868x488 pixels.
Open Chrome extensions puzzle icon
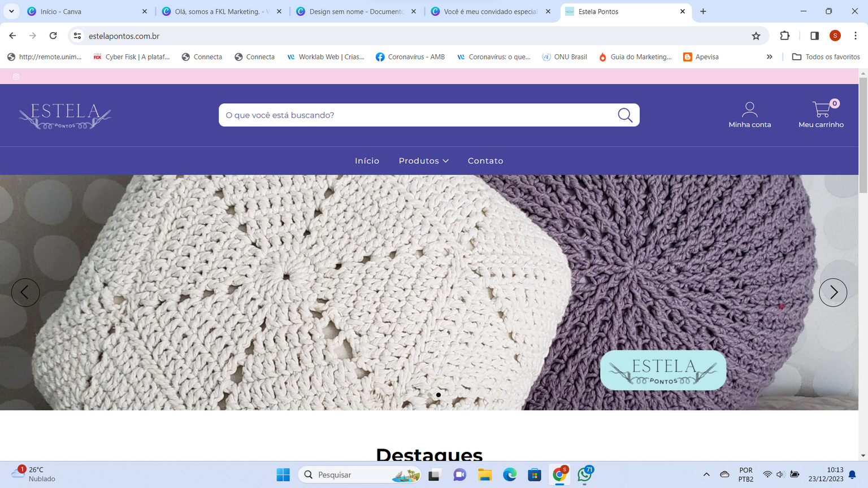pos(785,36)
